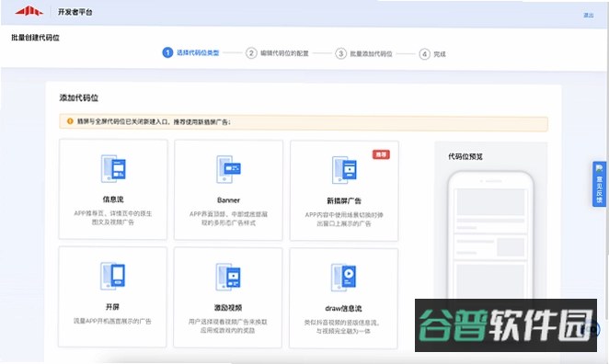Image resolution: width=609 pixels, height=364 pixels.
Task: Click the Banner card description text
Action: pyautogui.click(x=228, y=219)
